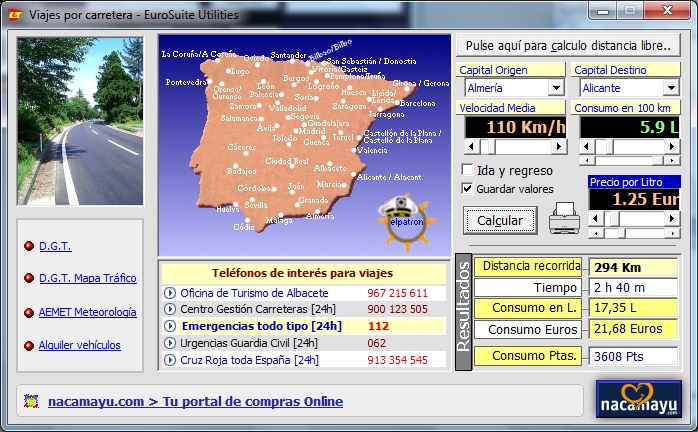
Task: Open the Capital Origen dropdown
Action: point(556,88)
